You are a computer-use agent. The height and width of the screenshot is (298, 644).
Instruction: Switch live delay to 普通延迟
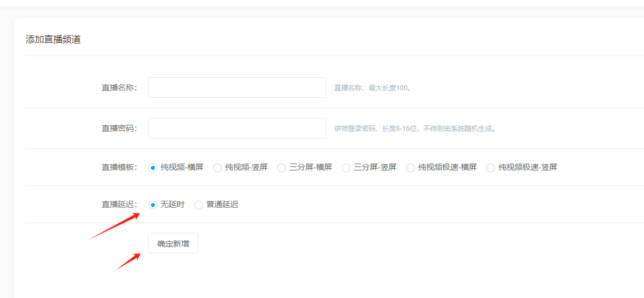(198, 205)
